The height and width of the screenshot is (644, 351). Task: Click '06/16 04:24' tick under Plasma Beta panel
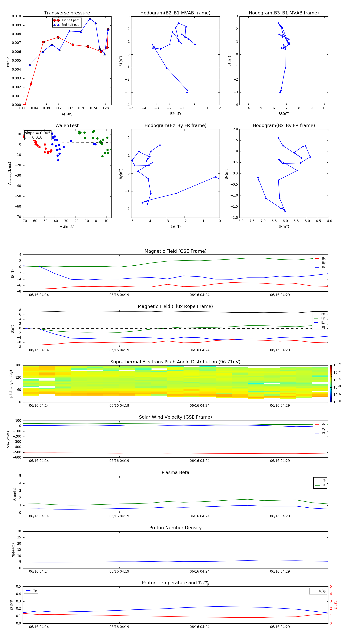coord(199,516)
